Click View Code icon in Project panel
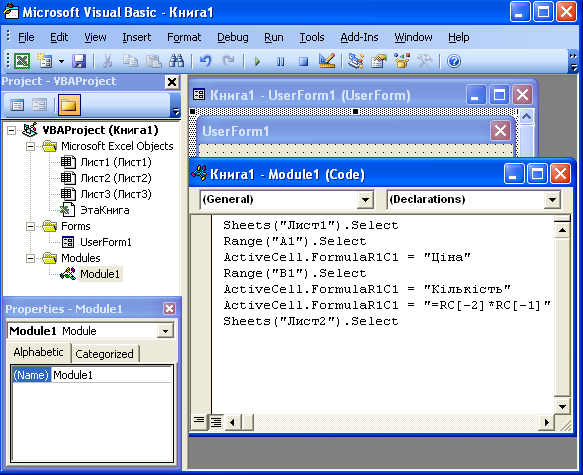Screen dimensions: 583x475 click(17, 105)
